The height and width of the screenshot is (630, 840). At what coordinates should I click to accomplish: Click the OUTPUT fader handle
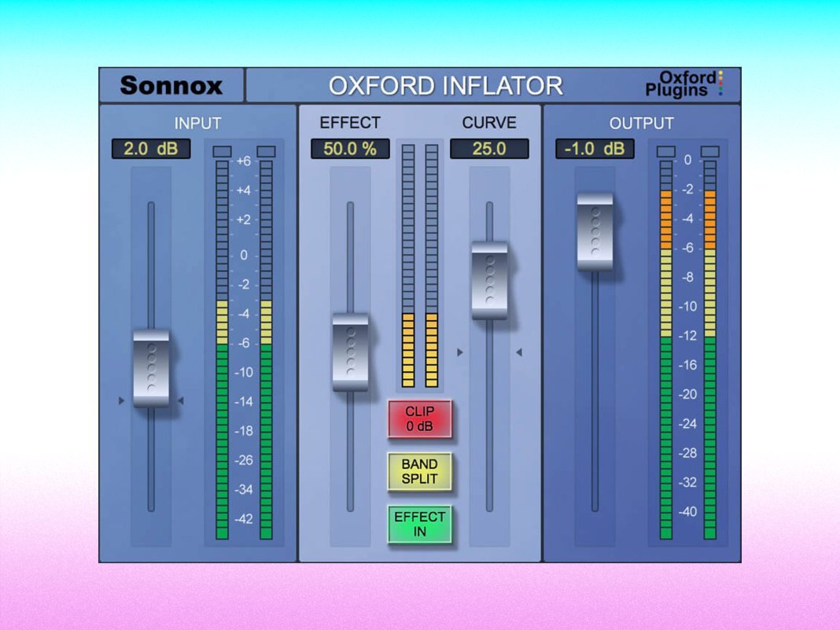(595, 233)
